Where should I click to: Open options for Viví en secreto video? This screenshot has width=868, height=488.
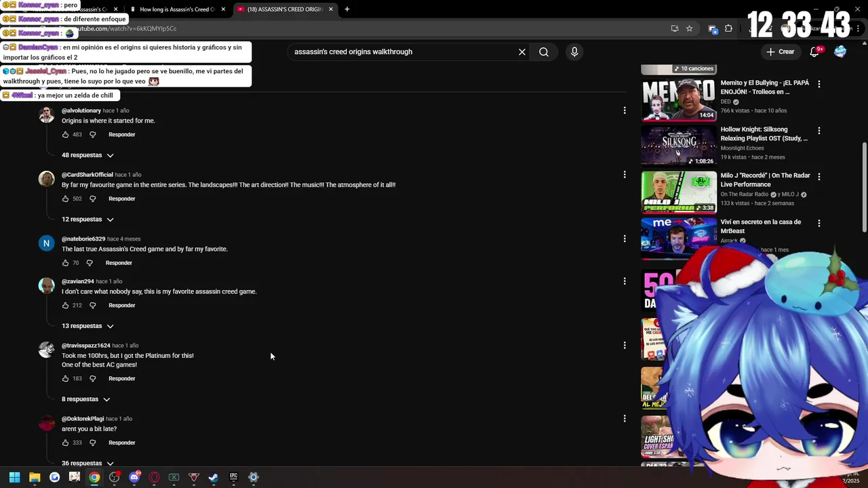pos(819,223)
